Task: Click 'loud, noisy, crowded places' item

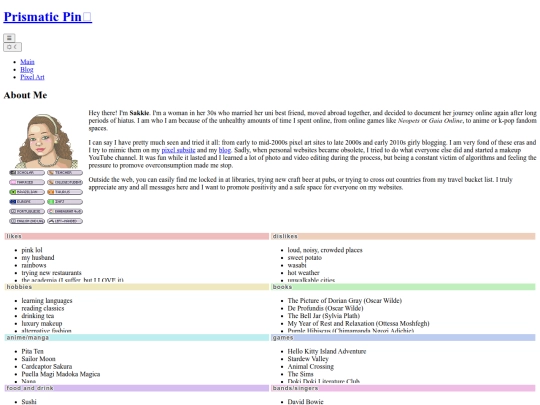Action: pos(325,250)
